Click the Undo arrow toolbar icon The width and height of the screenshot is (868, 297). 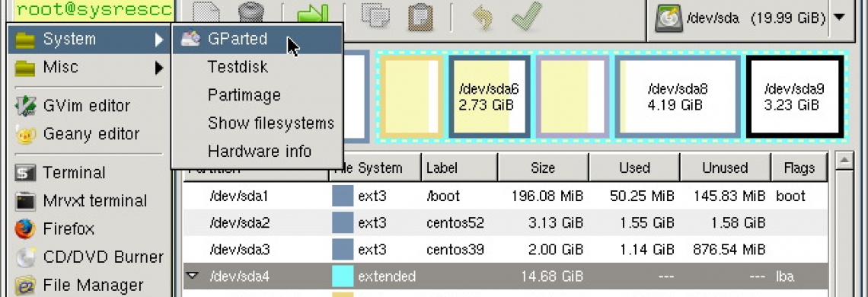pos(483,18)
